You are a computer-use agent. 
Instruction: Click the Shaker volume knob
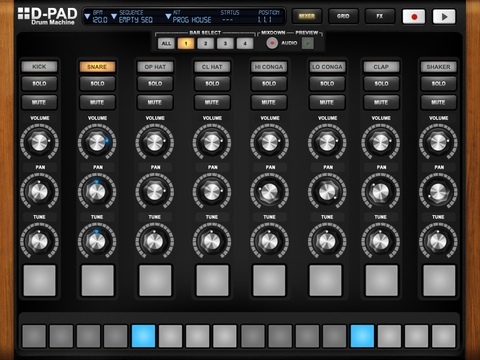(x=438, y=142)
